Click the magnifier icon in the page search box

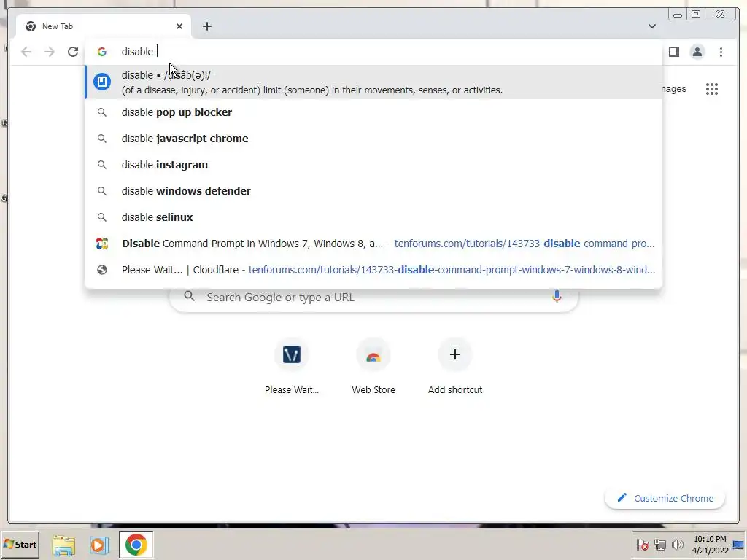(189, 296)
